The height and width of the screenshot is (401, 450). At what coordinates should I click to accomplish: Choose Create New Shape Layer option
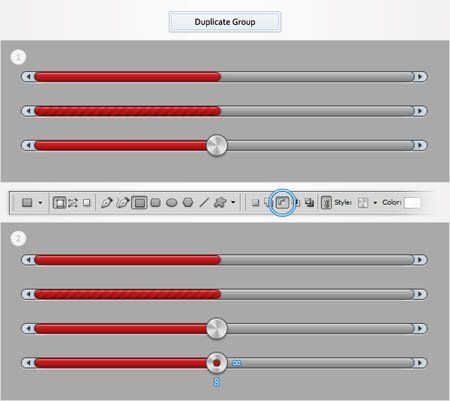click(x=255, y=203)
